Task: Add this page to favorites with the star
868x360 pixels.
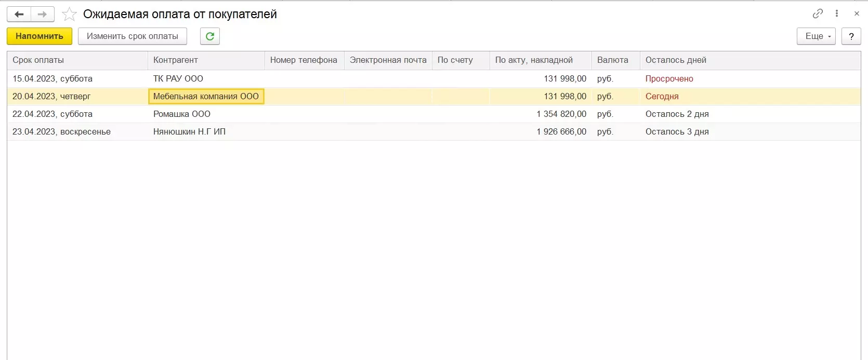Action: click(69, 15)
